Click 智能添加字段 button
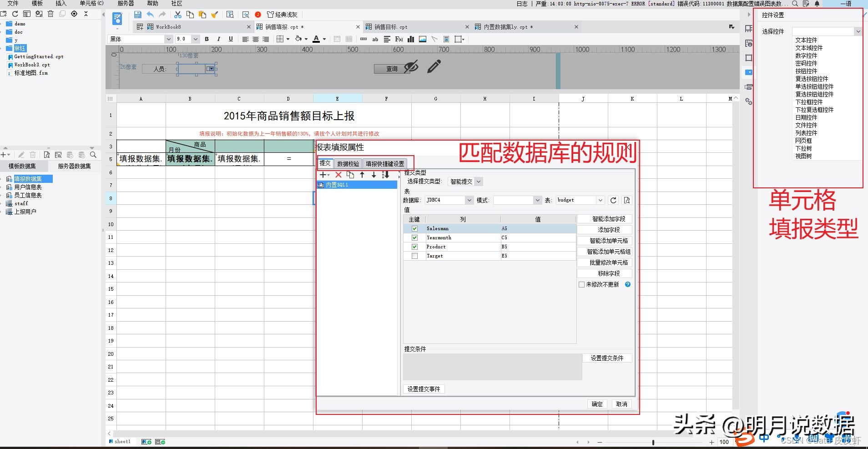 click(x=604, y=219)
